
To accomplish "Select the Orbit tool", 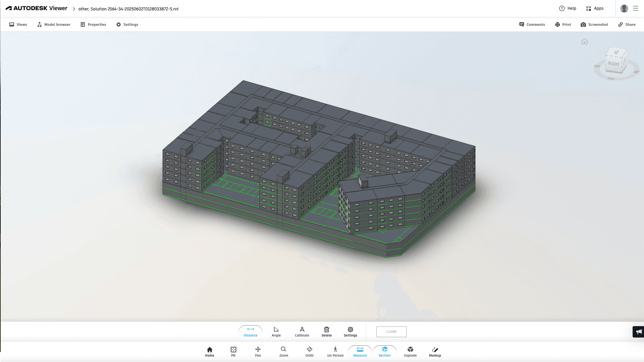I will click(309, 352).
